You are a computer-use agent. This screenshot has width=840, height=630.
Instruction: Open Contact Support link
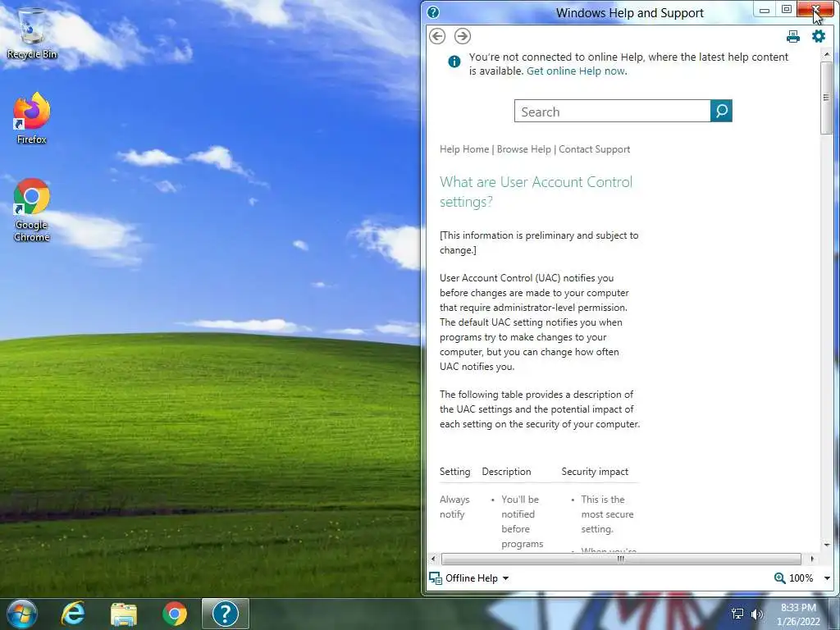(594, 149)
